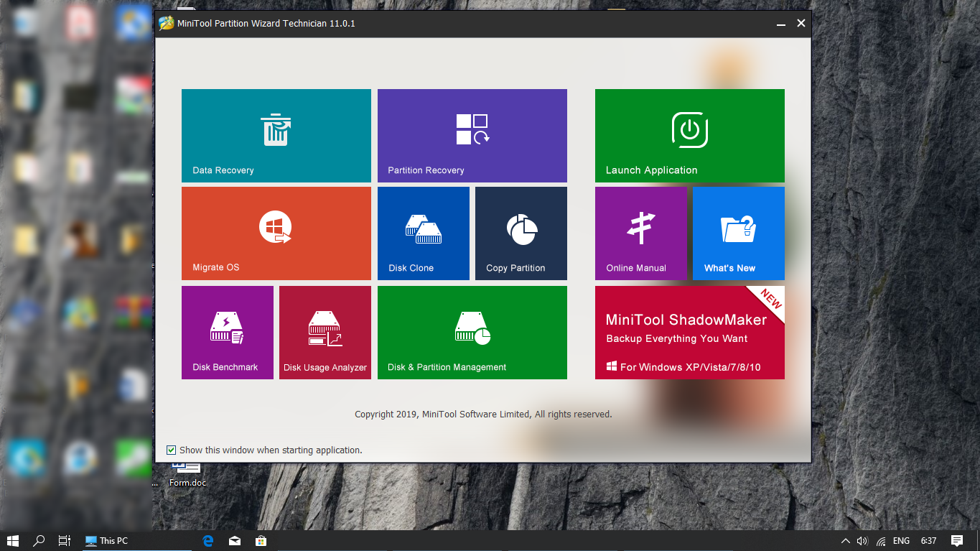Launch the Disk Benchmark tile
Image resolution: width=980 pixels, height=551 pixels.
228,333
